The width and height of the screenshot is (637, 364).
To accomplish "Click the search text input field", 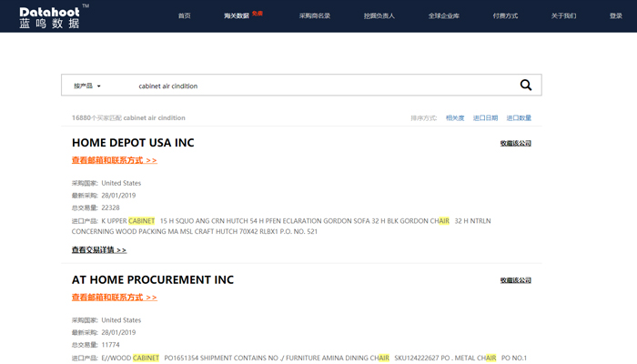I will tap(318, 86).
